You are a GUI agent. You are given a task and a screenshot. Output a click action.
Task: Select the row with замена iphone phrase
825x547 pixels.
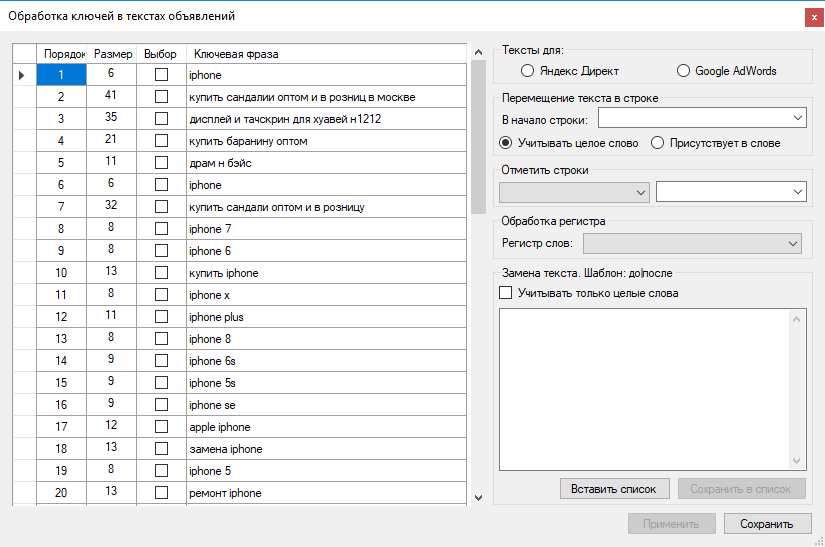point(226,449)
